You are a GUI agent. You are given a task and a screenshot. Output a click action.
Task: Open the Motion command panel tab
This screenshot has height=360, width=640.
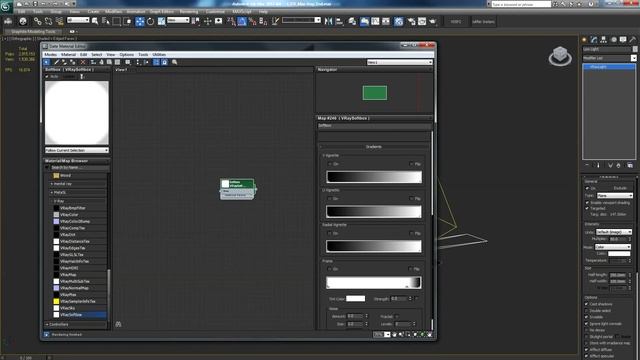[613, 40]
